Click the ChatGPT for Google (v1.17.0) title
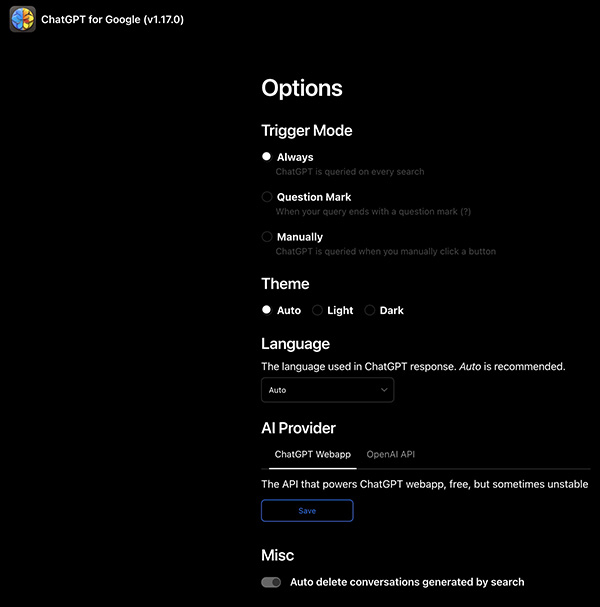The width and height of the screenshot is (600, 607). point(112,19)
